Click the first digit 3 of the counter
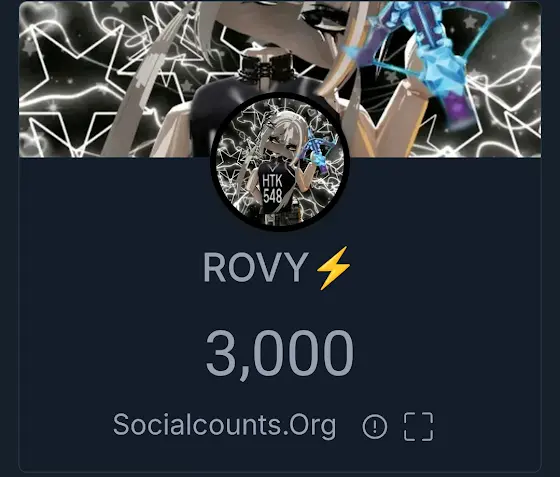 click(220, 352)
